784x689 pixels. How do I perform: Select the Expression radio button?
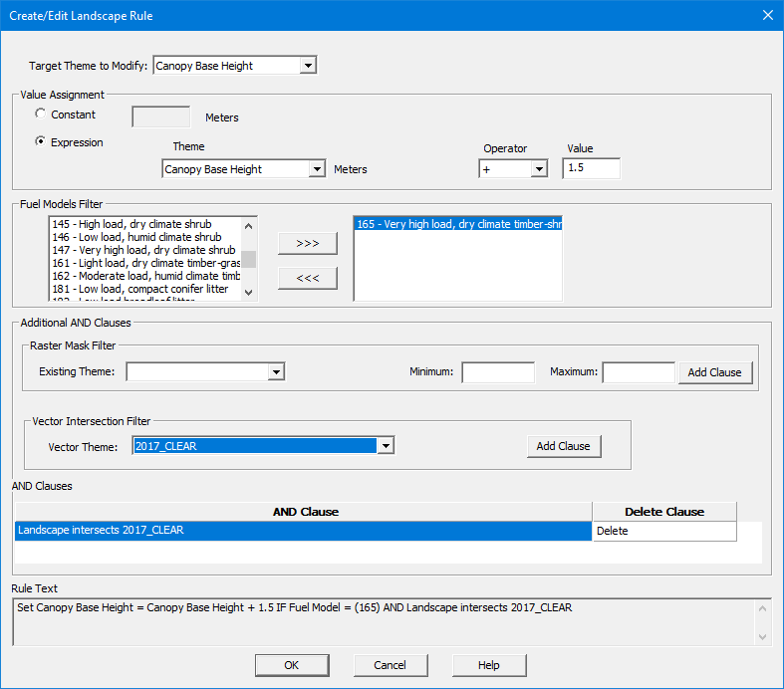41,142
